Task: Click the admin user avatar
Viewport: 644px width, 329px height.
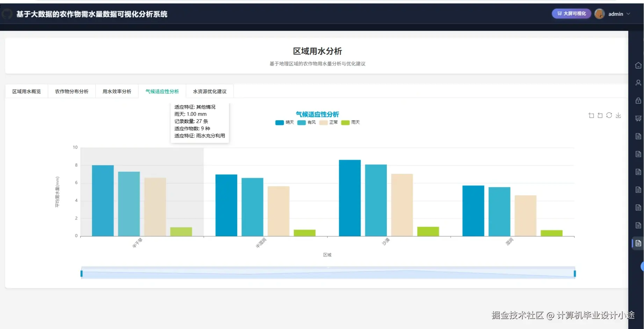Action: click(x=599, y=14)
